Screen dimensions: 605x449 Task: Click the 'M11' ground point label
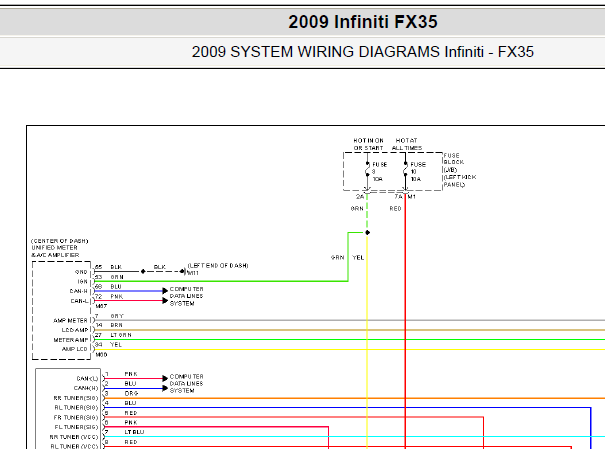tap(193, 273)
